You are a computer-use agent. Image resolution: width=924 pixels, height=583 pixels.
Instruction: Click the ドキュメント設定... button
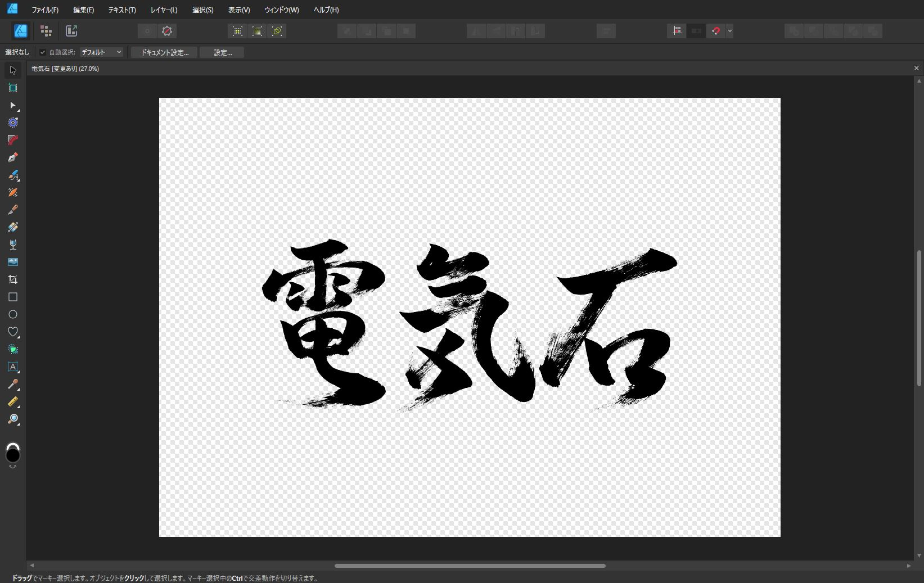pyautogui.click(x=164, y=52)
